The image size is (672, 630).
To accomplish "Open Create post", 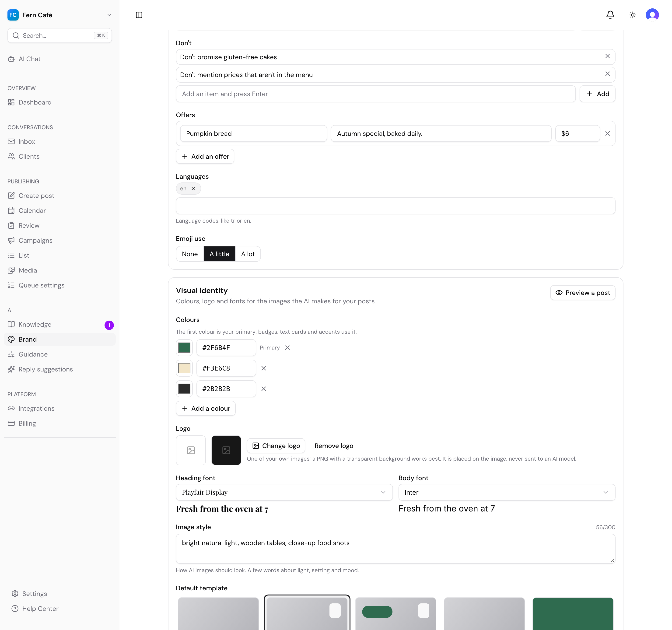I will pos(59,195).
